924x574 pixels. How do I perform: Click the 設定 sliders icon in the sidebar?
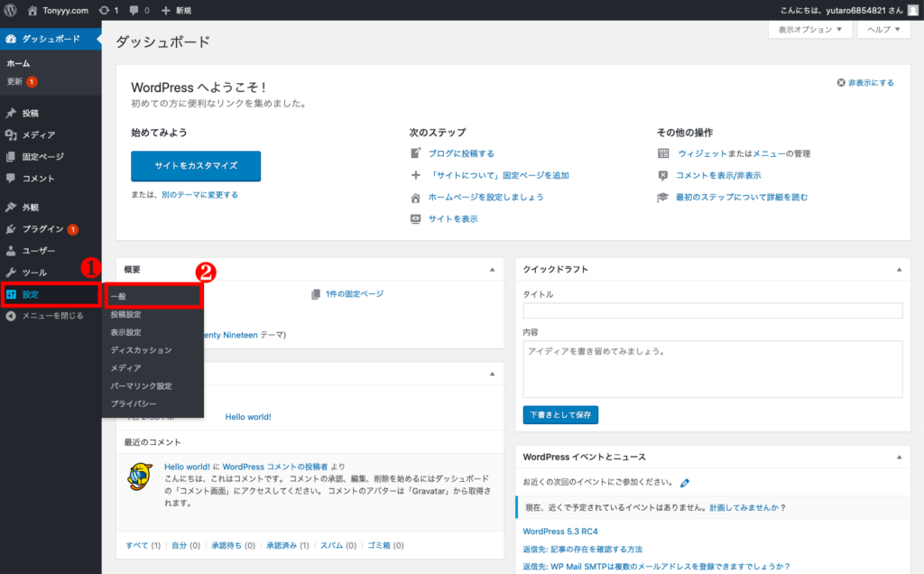point(11,294)
